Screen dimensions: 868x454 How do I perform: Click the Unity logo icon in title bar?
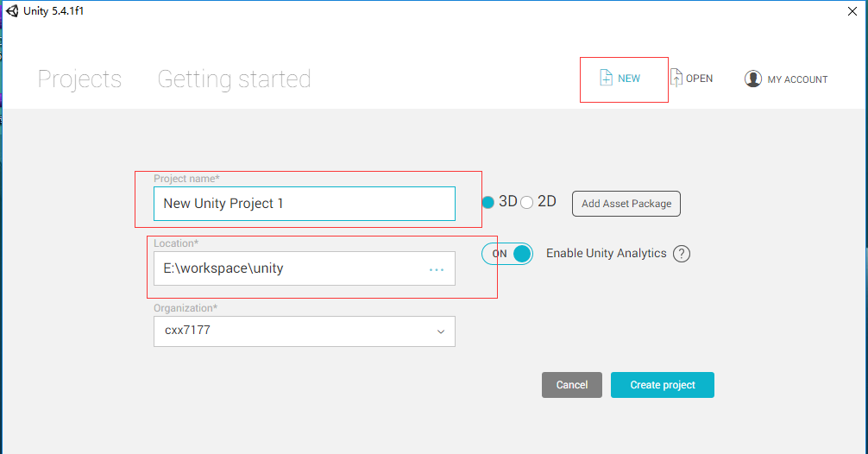tap(12, 10)
